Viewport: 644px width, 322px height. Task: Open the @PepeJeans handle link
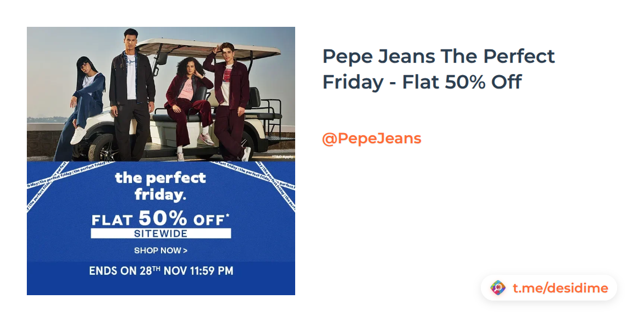371,138
